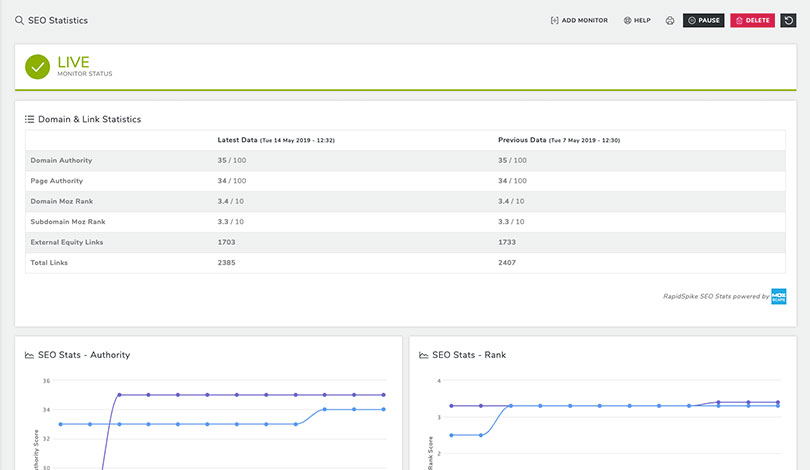Click the LIVE status text
The width and height of the screenshot is (810, 470).
[x=73, y=62]
